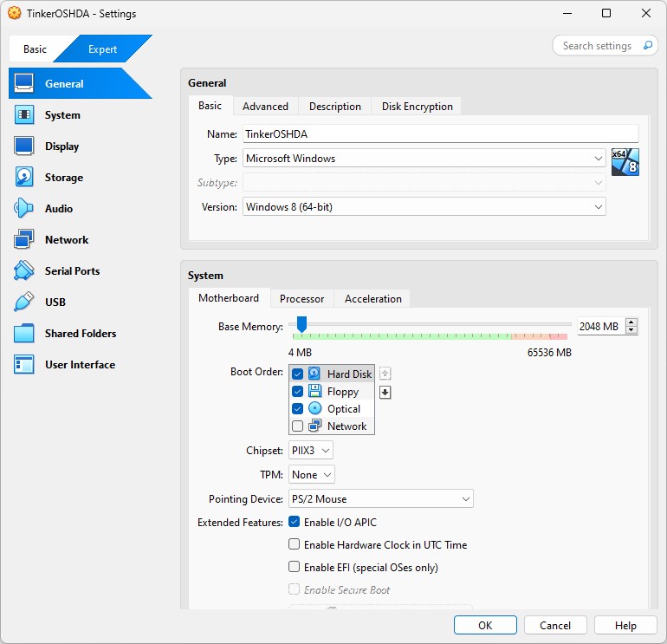This screenshot has width=667, height=644.
Task: Switch to the Expert mode tab
Action: 102,49
